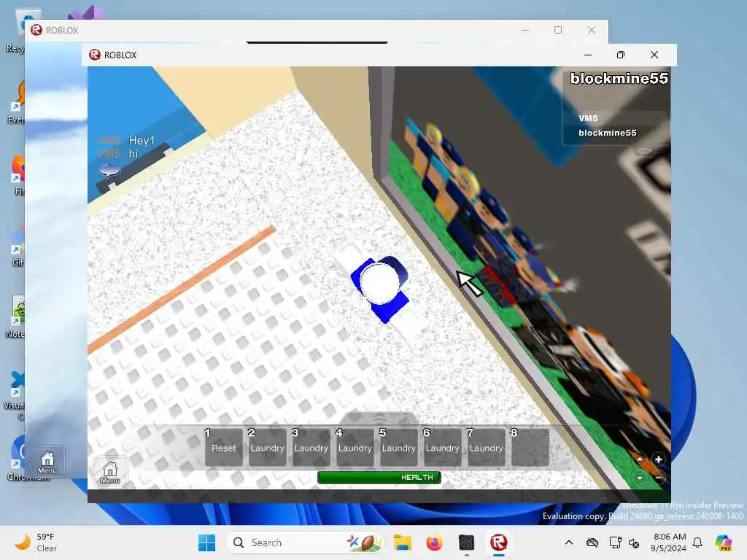Screen dimensions: 747x560
Task: Select Laundry tool in slot 3
Action: tap(311, 448)
